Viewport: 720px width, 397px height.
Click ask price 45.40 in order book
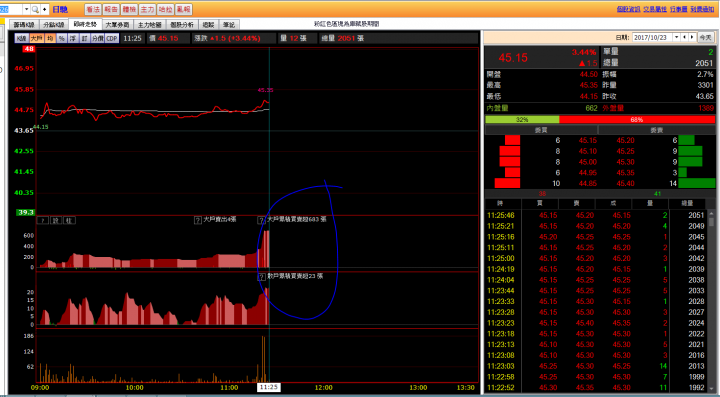(x=625, y=183)
